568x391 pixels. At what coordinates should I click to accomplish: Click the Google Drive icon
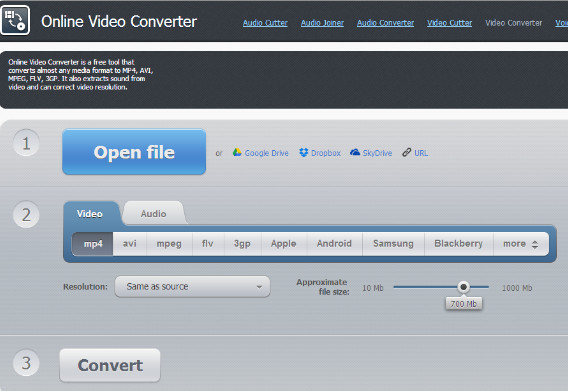pos(237,153)
